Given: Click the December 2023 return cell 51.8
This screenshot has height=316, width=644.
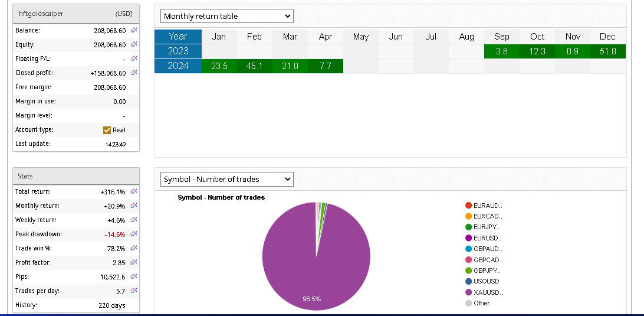Looking at the screenshot, I should pyautogui.click(x=607, y=51).
